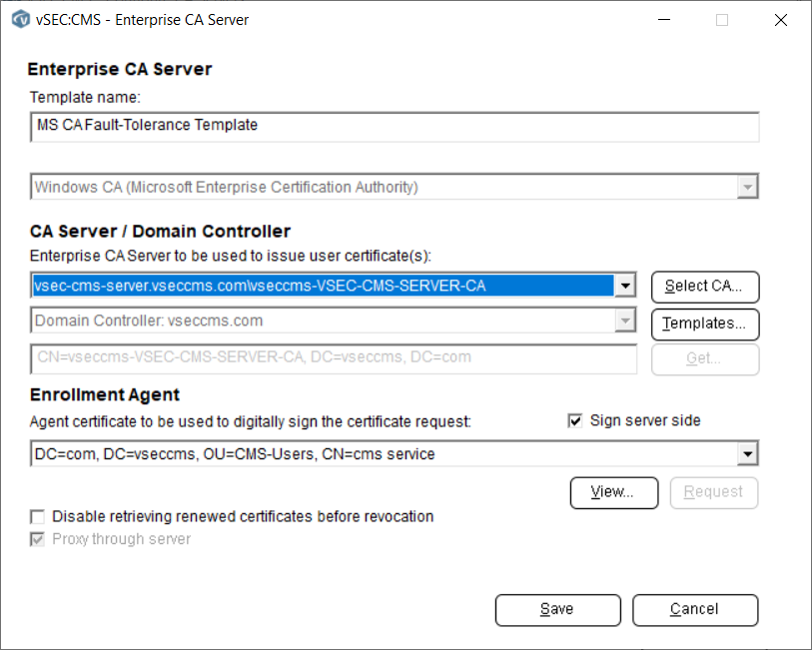The image size is (812, 650).
Task: Cancel the Enterprise CA Server configuration
Action: coord(695,609)
